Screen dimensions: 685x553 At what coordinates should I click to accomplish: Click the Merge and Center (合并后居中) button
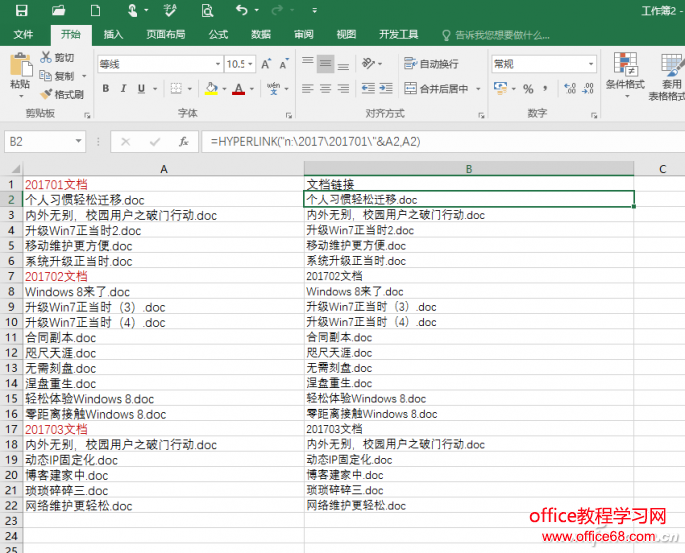click(436, 88)
